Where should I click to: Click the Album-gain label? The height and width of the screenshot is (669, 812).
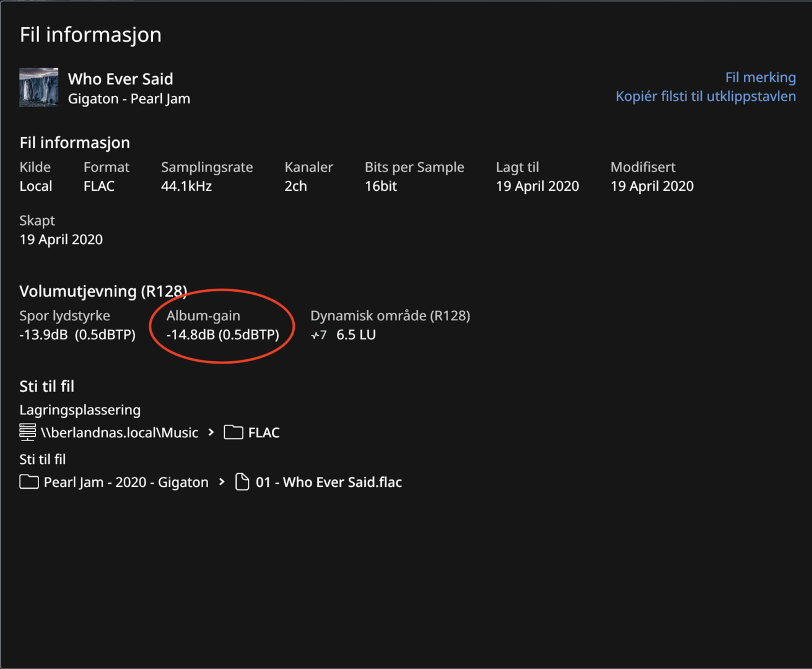point(203,315)
